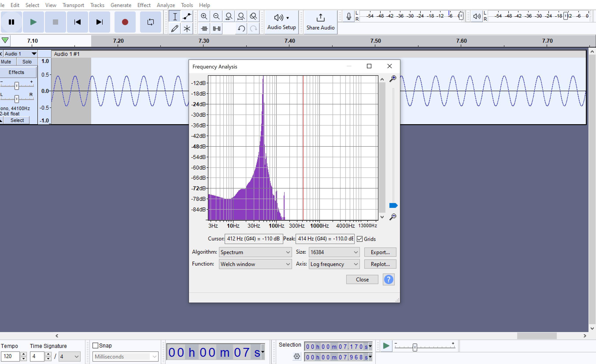Select the Envelope tool
The height and width of the screenshot is (364, 596).
point(187,17)
